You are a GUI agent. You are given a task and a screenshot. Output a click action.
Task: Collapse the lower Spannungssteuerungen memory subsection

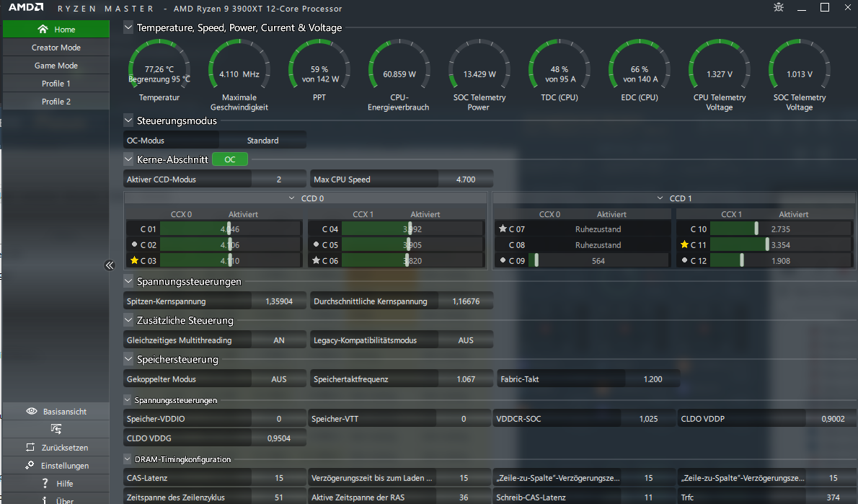[x=127, y=400]
